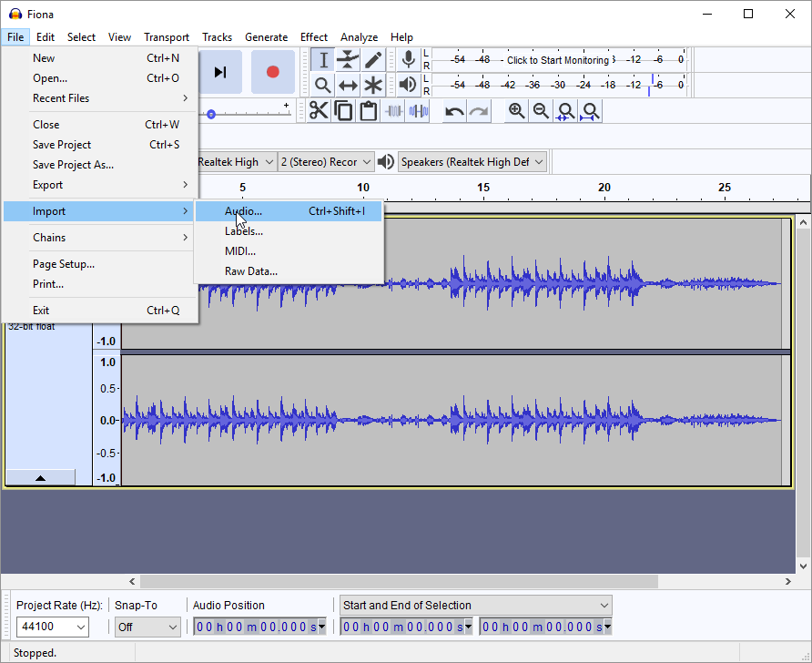
Task: Collapse the track using the bottom arrow
Action: pos(40,477)
